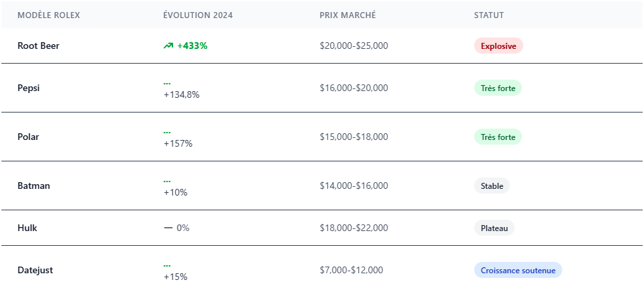
Task: Click the green trend icon above Batman's +10%
Action: tap(167, 182)
